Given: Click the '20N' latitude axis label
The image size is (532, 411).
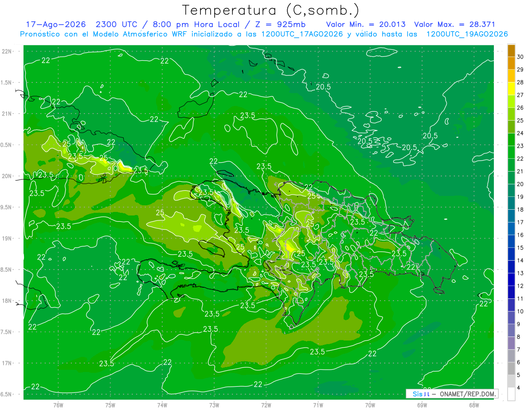Looking at the screenshot, I should point(6,176).
